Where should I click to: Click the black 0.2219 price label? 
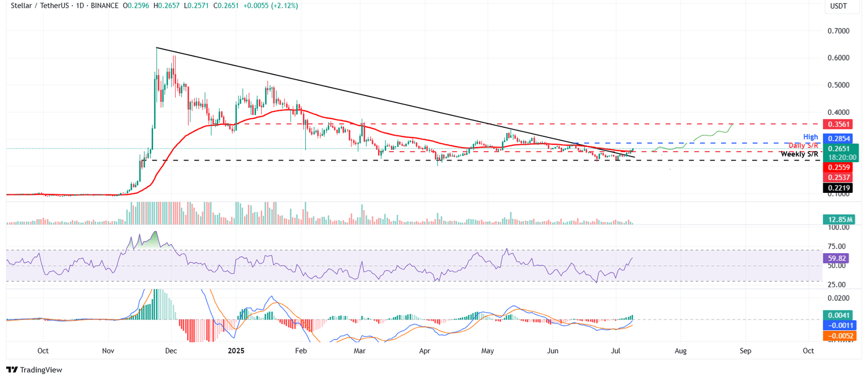837,187
